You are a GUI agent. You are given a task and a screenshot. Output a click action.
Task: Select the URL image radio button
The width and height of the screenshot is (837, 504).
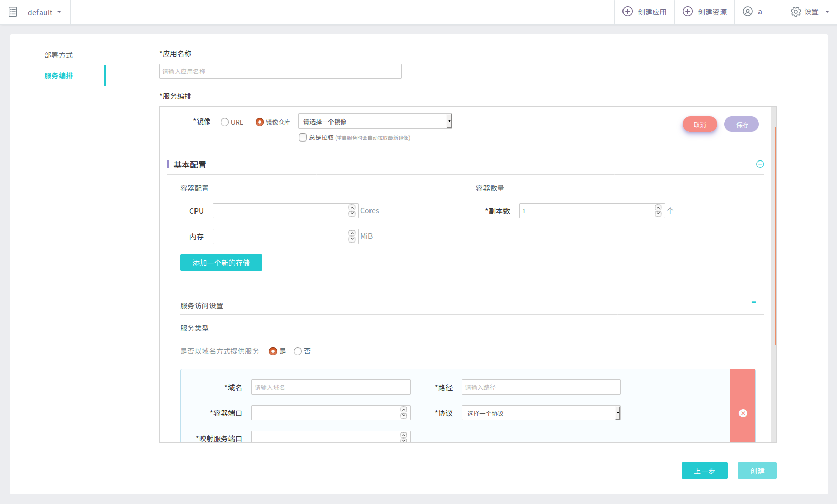(225, 122)
